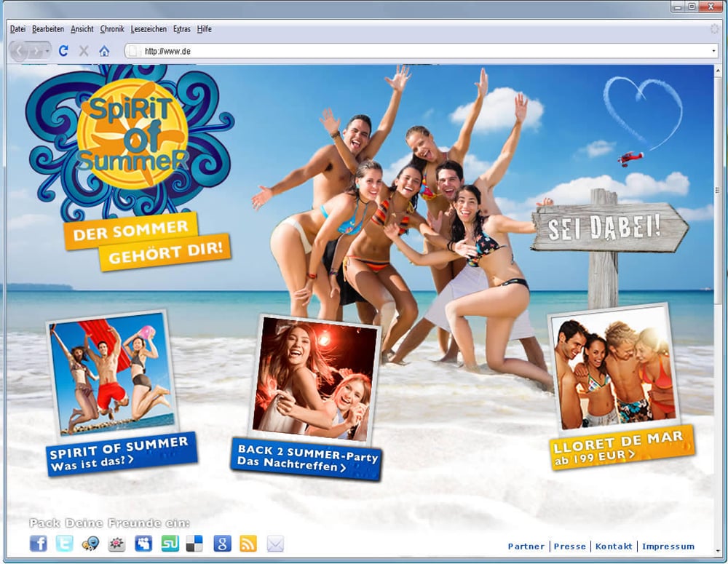The height and width of the screenshot is (564, 728).
Task: Click the 'Pack Deine Freunde ein:' text
Action: pos(110,523)
